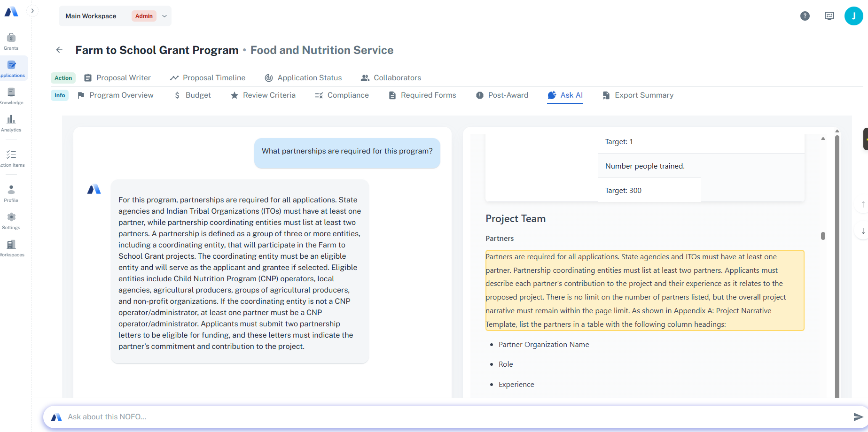Collapse the left sidebar with the chevron
This screenshot has width=868, height=432.
coord(32,10)
